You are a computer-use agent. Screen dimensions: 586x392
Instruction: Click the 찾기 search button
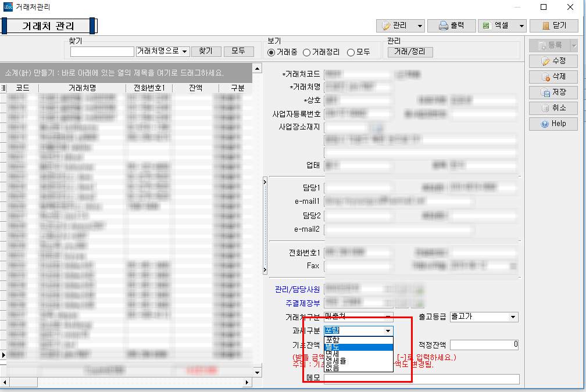pos(206,52)
